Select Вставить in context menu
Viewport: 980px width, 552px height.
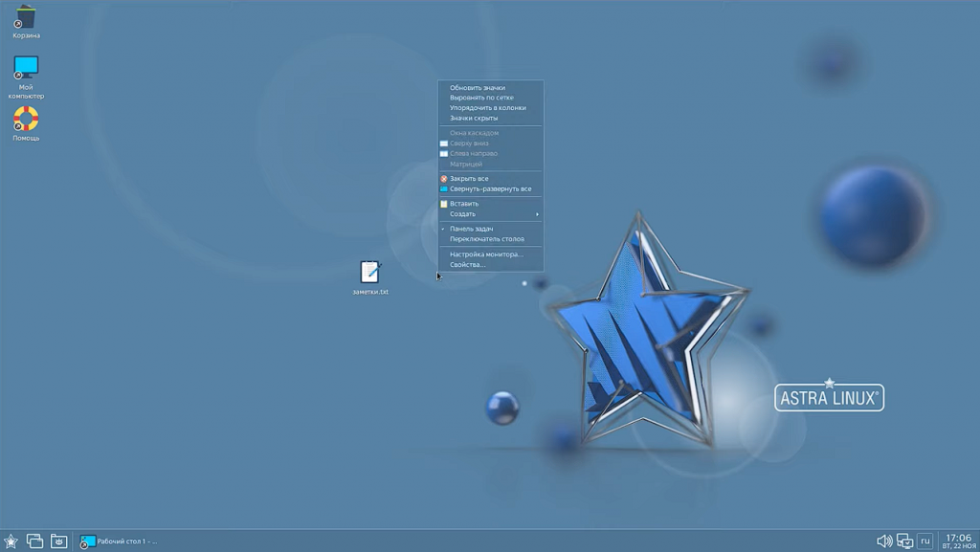(491, 204)
